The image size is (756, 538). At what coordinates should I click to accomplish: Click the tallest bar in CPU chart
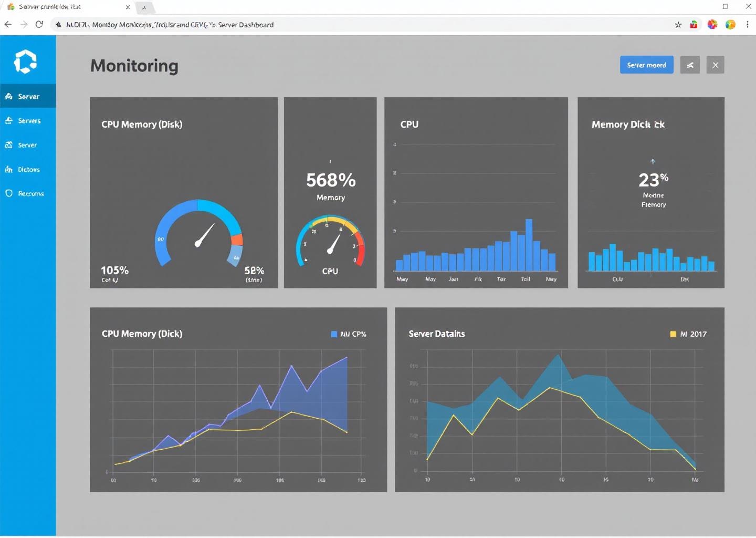(529, 245)
